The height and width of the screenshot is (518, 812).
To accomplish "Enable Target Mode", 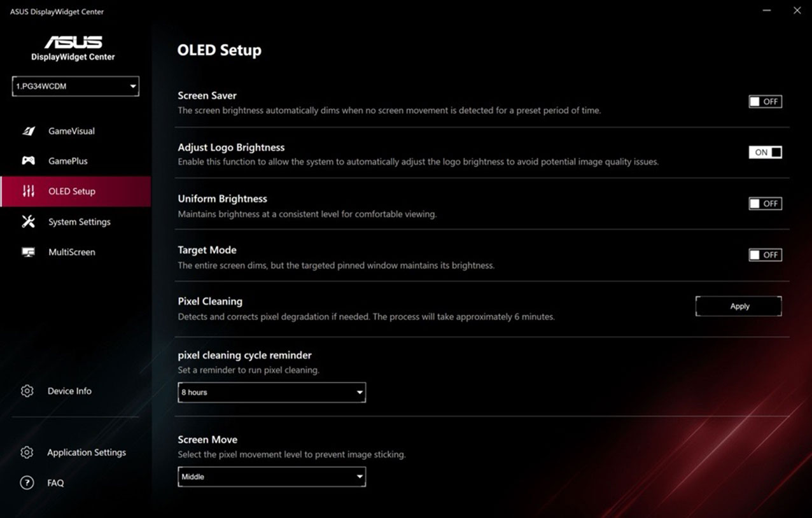I will [x=765, y=255].
